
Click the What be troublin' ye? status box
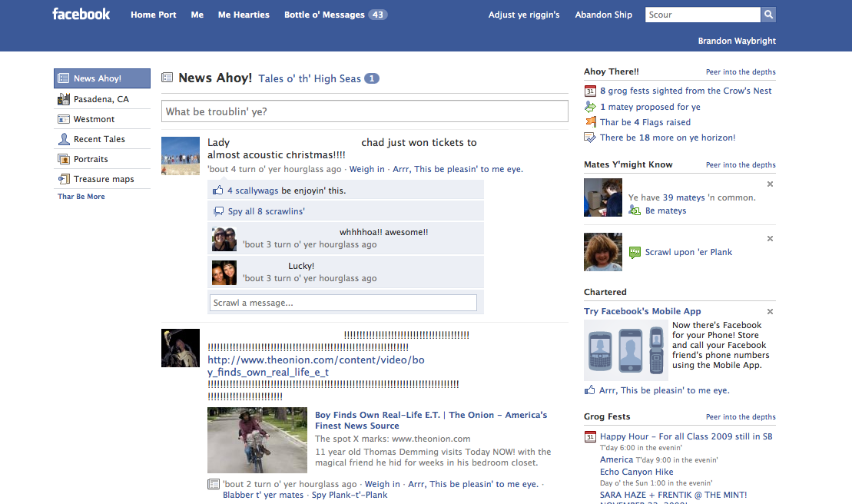[365, 111]
